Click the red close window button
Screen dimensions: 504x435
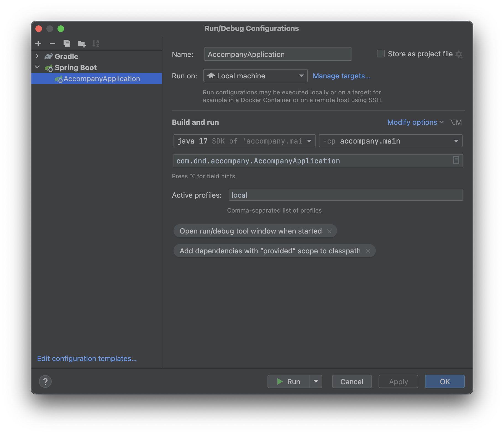tap(39, 29)
